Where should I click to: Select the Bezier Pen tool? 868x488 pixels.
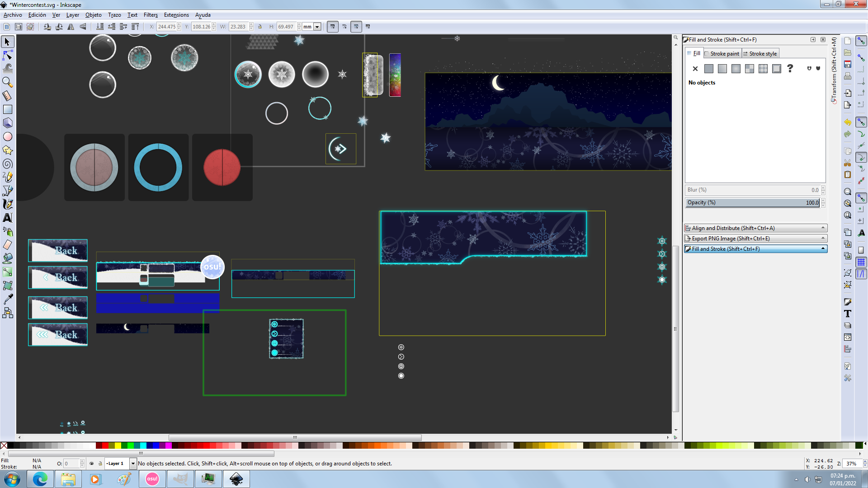pyautogui.click(x=7, y=191)
